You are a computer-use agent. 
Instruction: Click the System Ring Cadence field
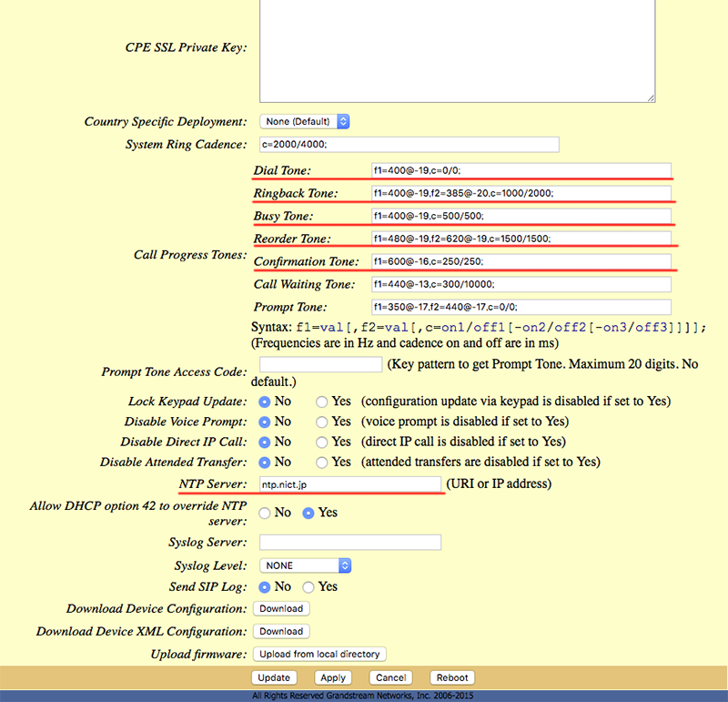coord(409,145)
